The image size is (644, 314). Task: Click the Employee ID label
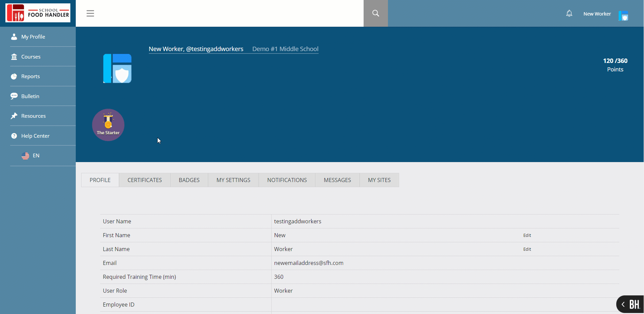click(x=119, y=305)
